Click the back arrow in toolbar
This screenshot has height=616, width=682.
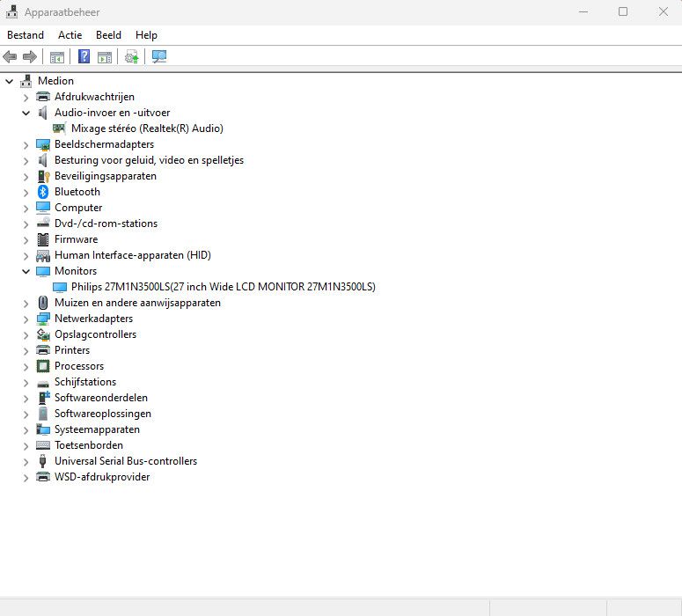(10, 57)
